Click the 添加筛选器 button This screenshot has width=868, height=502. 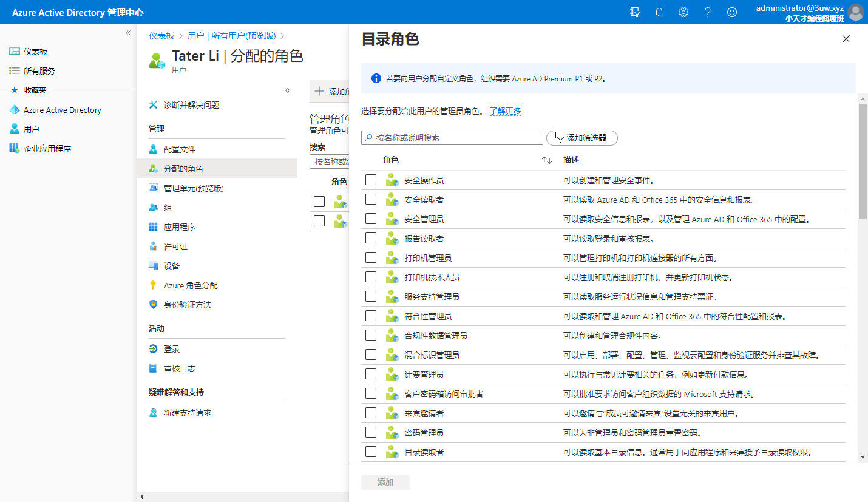click(581, 138)
